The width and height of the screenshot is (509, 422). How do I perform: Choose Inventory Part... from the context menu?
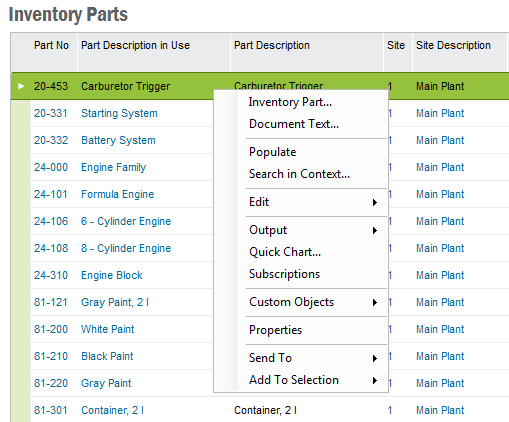tap(290, 102)
